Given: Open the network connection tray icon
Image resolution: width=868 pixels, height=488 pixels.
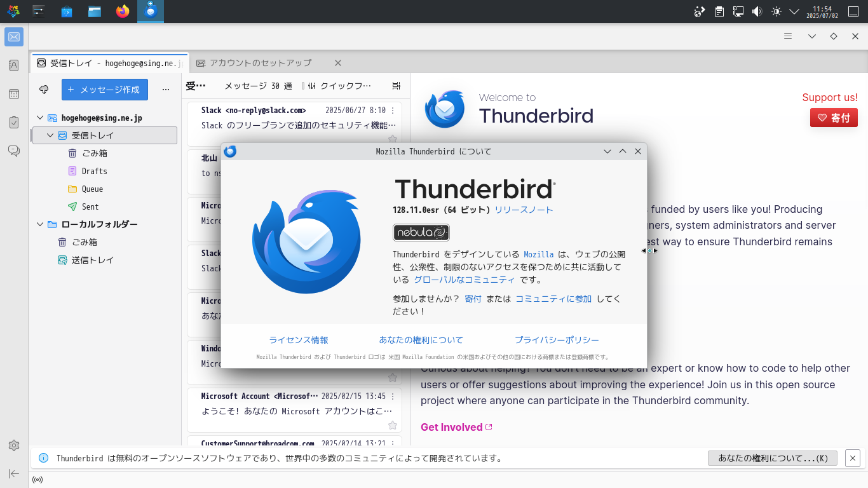Looking at the screenshot, I should pos(738,11).
